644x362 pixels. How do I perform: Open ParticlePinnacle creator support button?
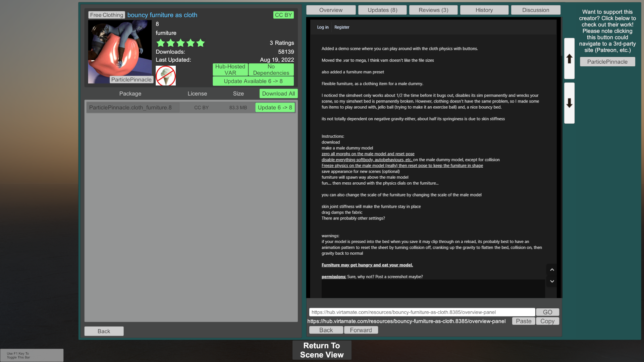point(607,62)
